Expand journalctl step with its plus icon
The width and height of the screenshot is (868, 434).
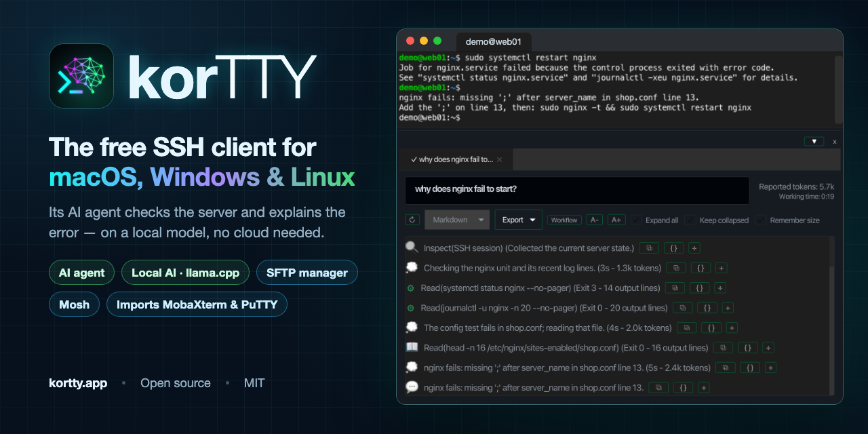coord(728,308)
